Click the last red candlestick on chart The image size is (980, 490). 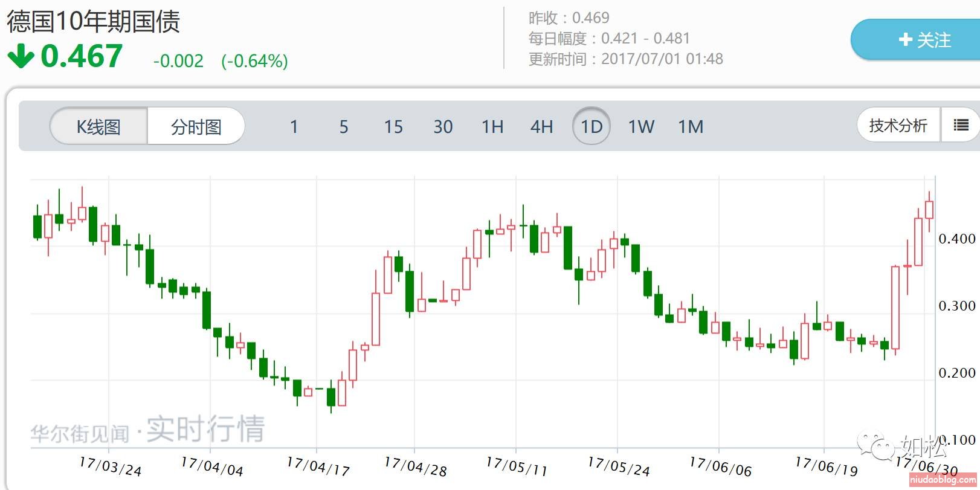pyautogui.click(x=929, y=210)
